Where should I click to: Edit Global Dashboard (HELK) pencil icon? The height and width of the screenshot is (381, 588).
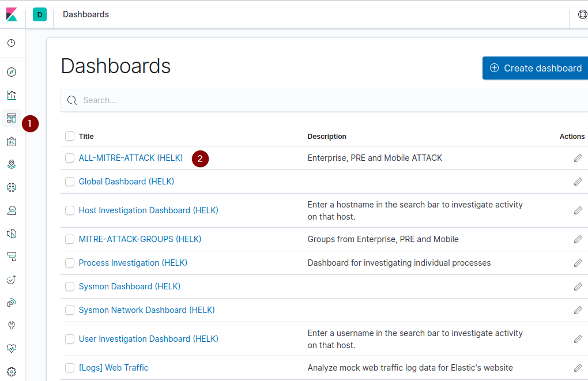pos(578,182)
